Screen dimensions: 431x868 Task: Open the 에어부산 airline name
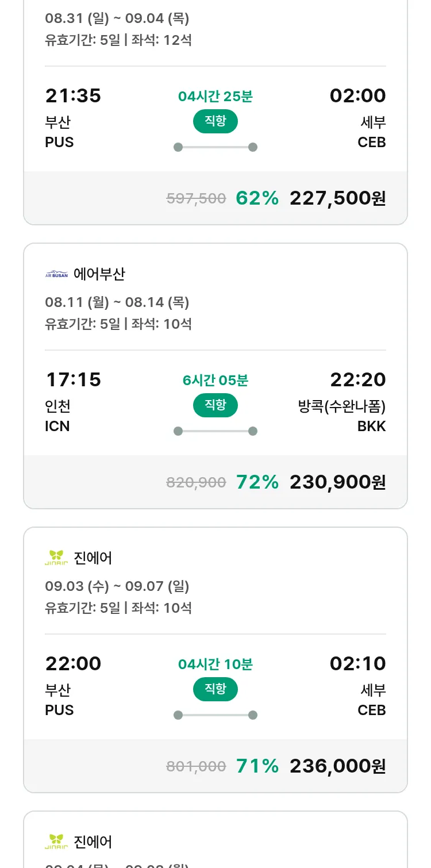point(99,274)
